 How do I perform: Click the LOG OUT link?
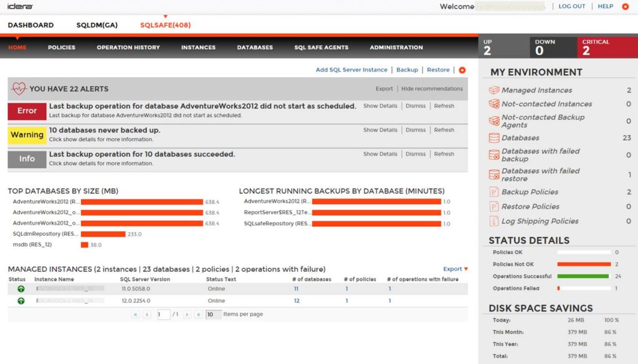tap(572, 6)
